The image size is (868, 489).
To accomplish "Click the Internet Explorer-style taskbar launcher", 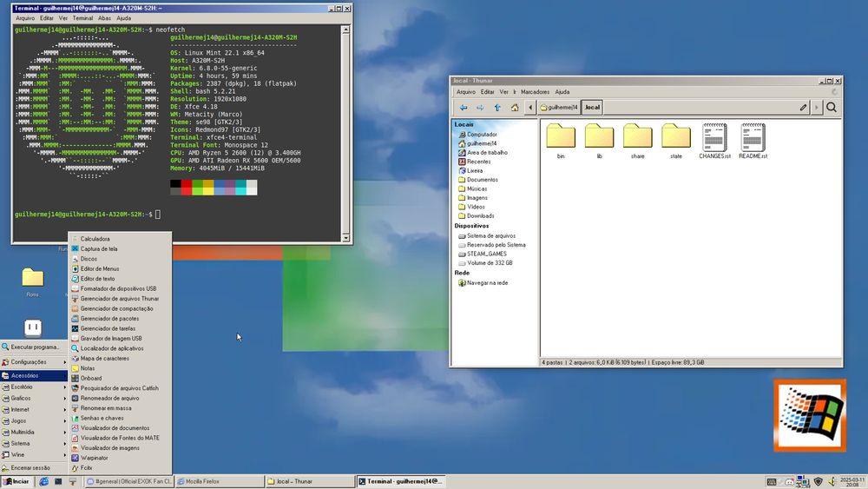I will click(x=43, y=481).
